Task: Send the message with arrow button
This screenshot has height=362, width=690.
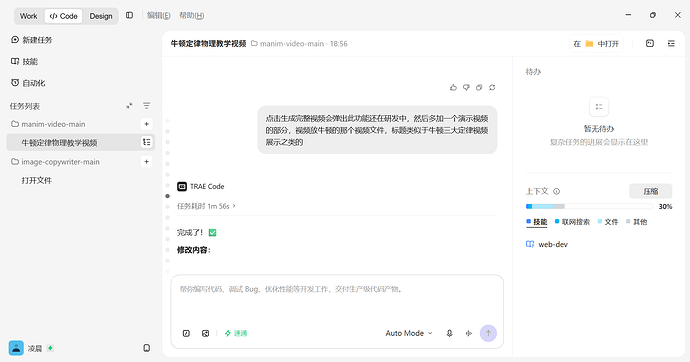Action: coord(488,333)
